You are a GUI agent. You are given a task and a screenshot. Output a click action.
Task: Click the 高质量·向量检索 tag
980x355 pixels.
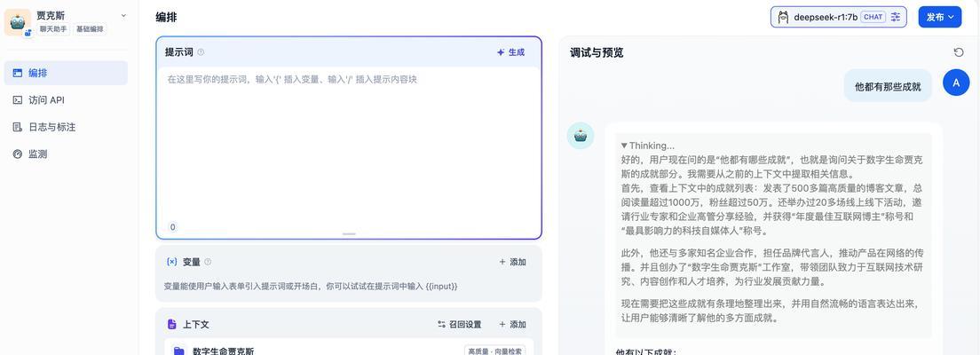(x=495, y=351)
